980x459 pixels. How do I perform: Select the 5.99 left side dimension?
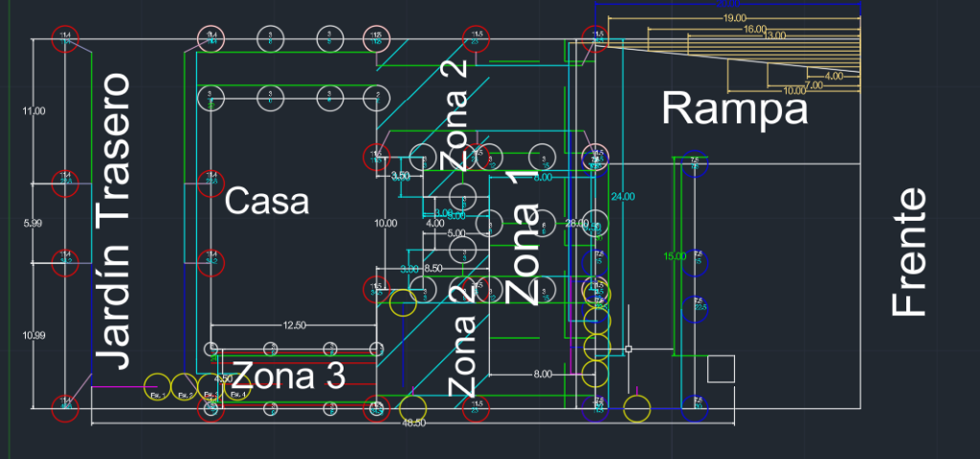pos(33,223)
